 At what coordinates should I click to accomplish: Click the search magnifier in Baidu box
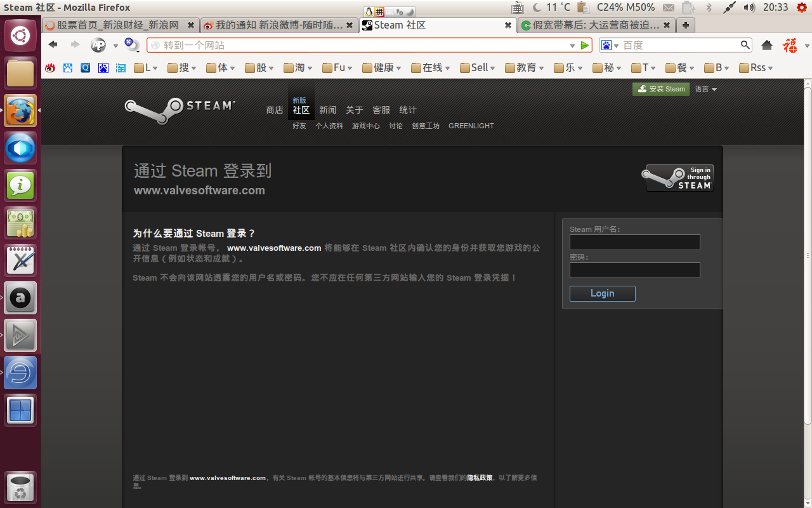pos(745,45)
